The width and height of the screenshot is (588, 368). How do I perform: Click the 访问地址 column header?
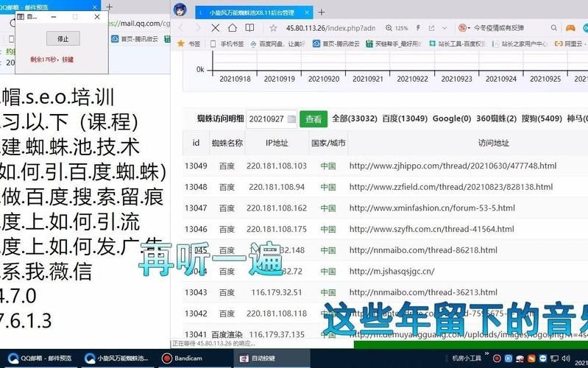(493, 143)
